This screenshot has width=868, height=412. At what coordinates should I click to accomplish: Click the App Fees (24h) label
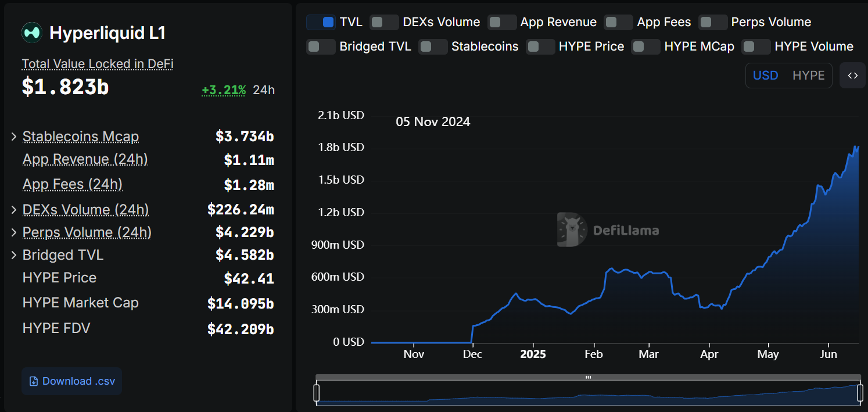[x=73, y=184]
